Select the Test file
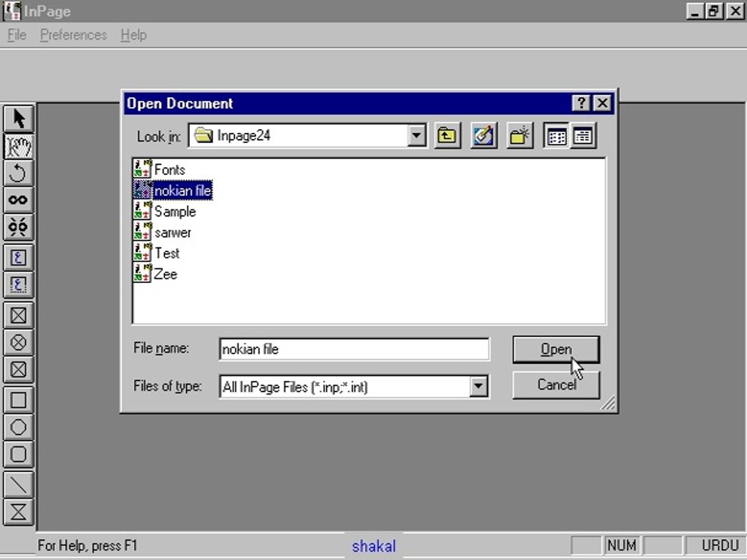The image size is (747, 560). (x=156, y=253)
